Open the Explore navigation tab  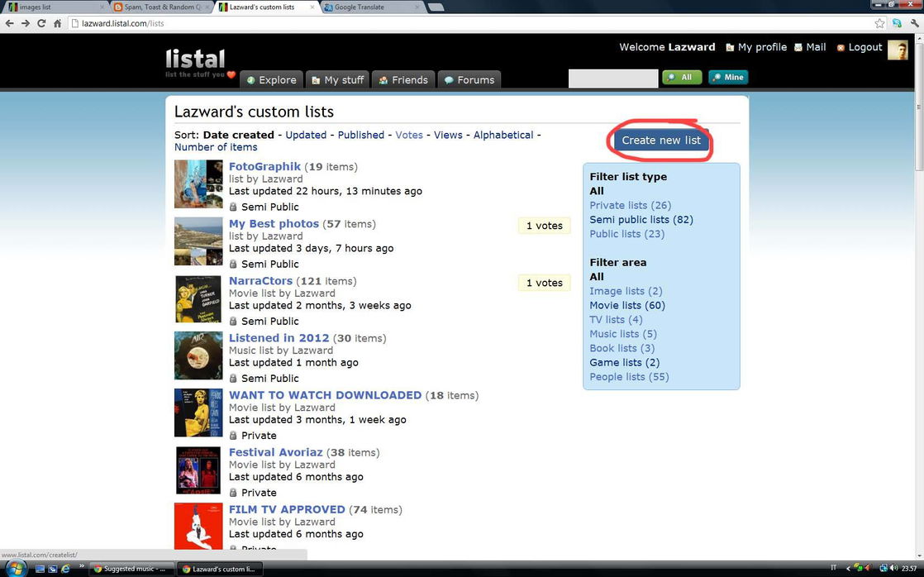click(x=271, y=80)
